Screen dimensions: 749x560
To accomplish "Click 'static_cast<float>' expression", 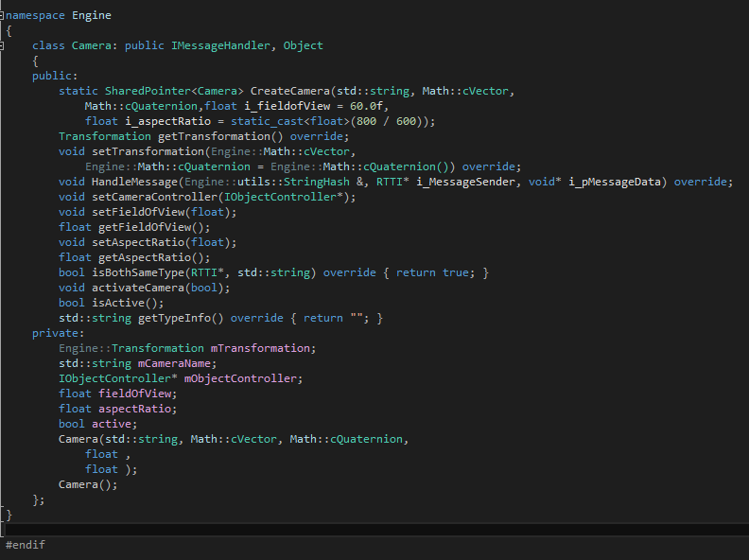I will (290, 121).
